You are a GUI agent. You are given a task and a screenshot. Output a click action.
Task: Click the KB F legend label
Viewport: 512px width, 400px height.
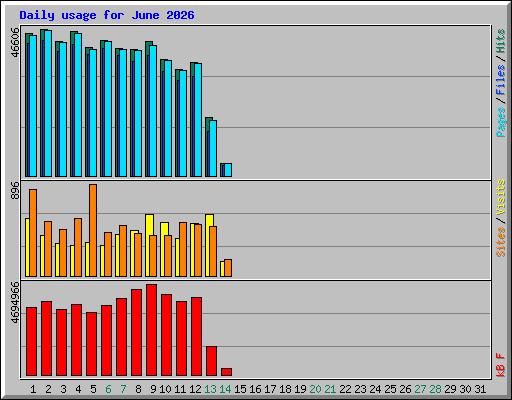(501, 365)
